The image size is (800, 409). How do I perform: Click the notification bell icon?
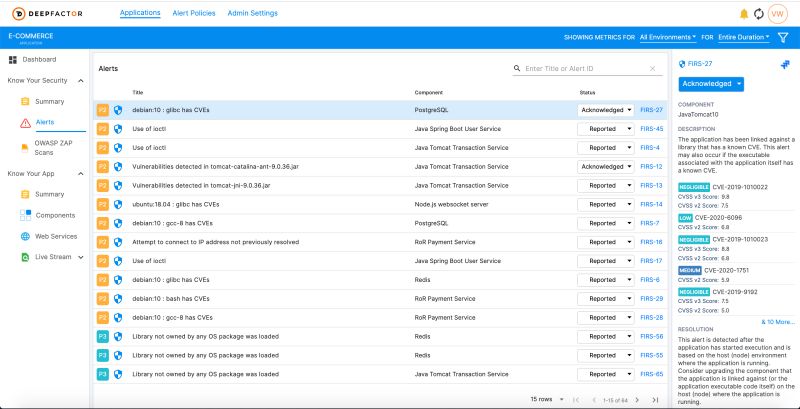tap(744, 14)
